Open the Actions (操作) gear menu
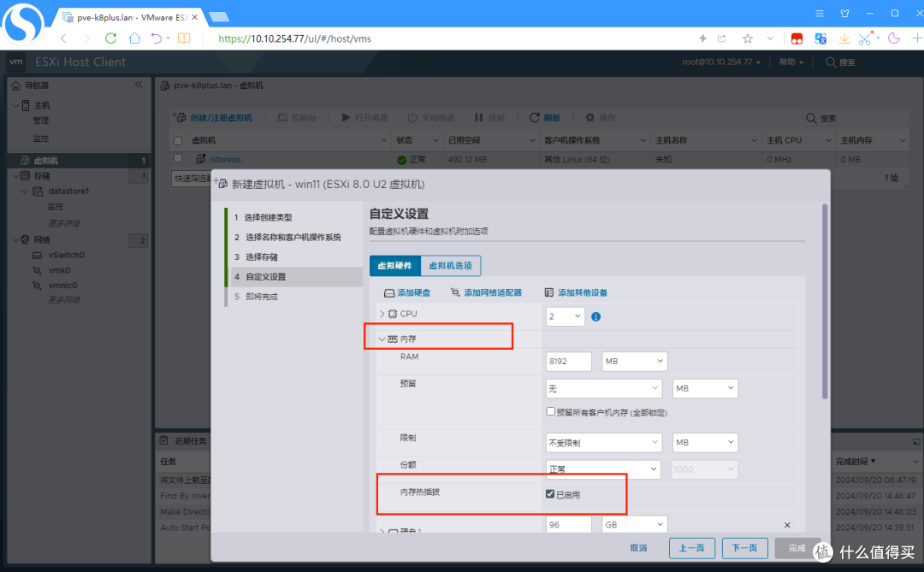 600,118
